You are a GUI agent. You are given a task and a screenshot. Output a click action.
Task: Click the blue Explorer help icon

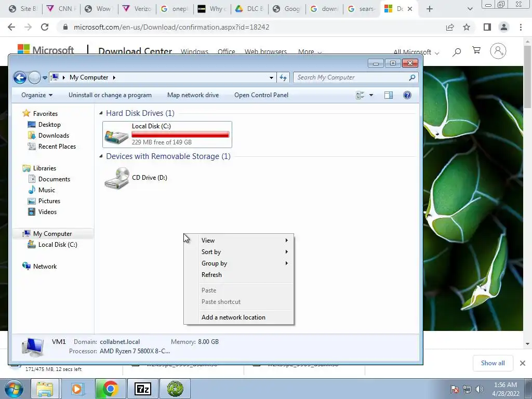[x=407, y=95]
